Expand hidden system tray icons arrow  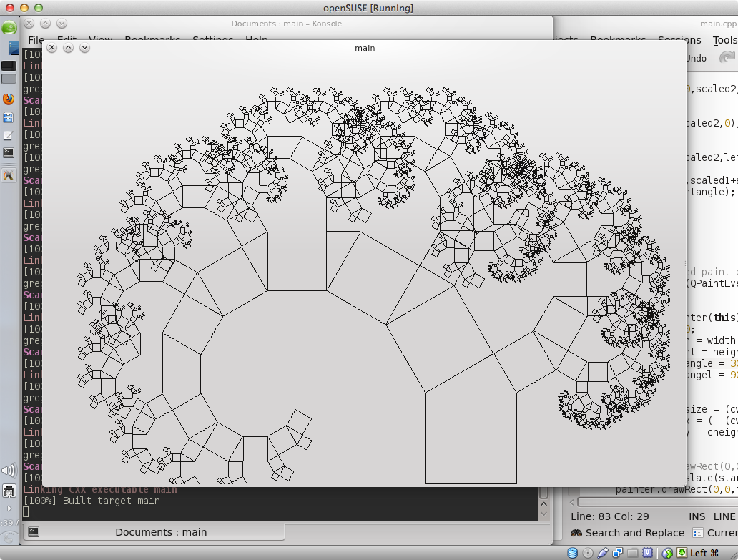coord(9,509)
